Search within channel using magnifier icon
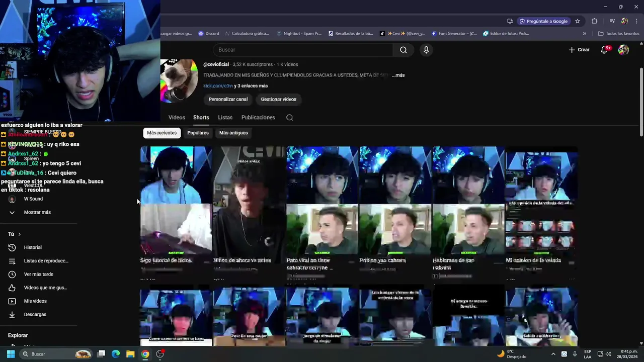Viewport: 644px width, 362px height. pyautogui.click(x=289, y=118)
